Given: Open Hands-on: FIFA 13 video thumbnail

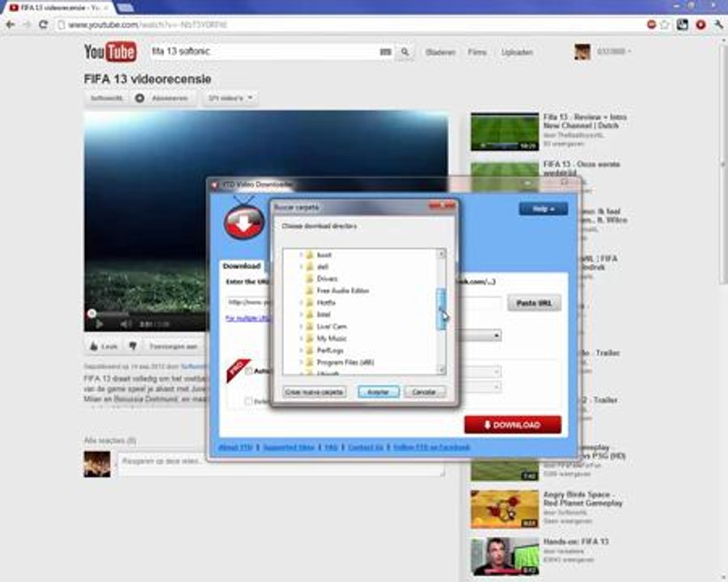Looking at the screenshot, I should coord(505,556).
